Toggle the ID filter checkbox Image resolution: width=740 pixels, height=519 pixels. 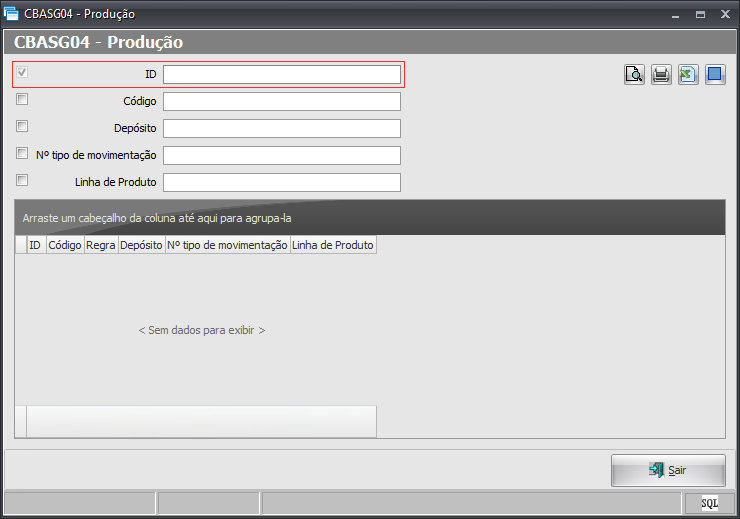[x=22, y=72]
